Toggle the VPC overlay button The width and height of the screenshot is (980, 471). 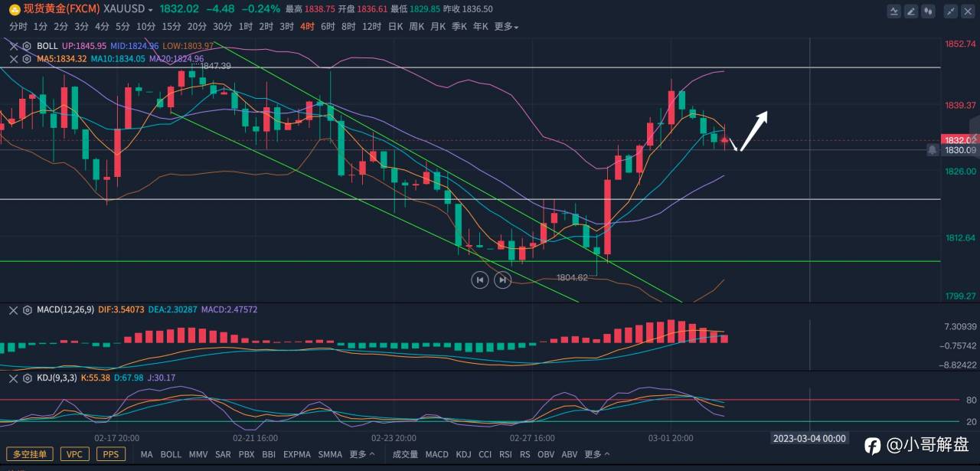(74, 454)
